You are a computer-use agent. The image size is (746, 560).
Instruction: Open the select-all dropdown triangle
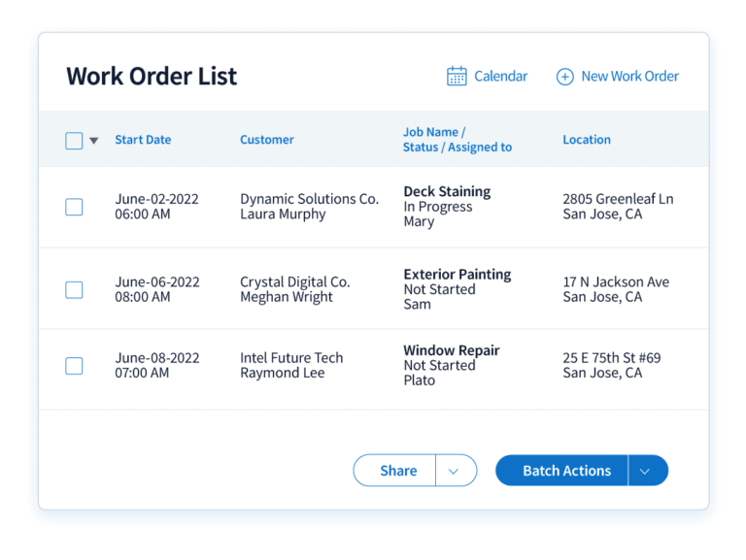93,141
